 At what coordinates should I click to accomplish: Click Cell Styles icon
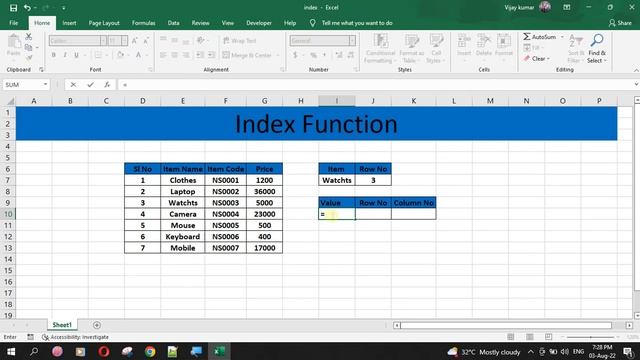[436, 41]
